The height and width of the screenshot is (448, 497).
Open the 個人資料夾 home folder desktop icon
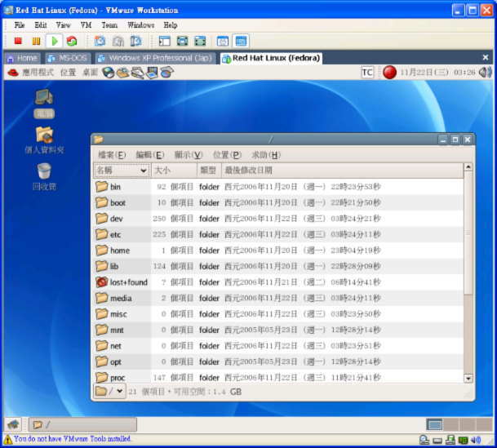44,140
